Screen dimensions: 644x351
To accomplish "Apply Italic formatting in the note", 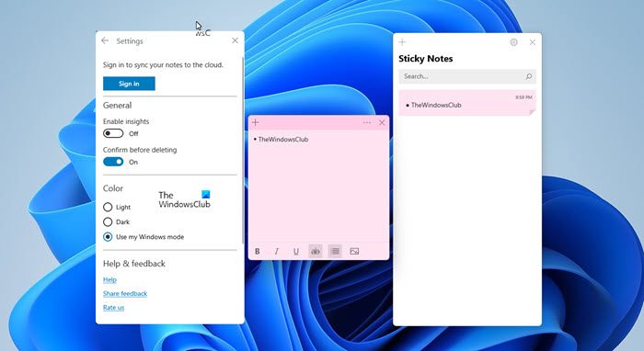I will click(x=276, y=252).
